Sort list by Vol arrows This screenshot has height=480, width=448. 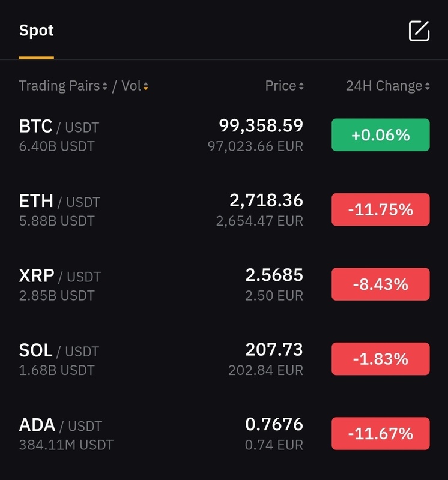point(146,86)
